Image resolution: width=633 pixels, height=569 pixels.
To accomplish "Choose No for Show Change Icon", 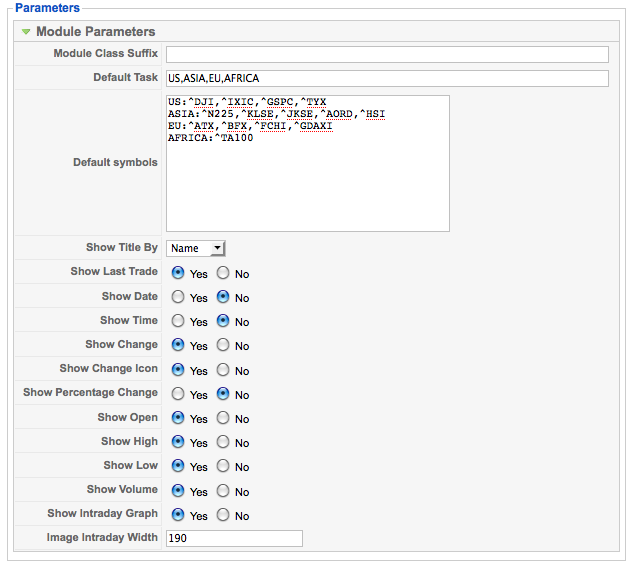I will click(222, 369).
